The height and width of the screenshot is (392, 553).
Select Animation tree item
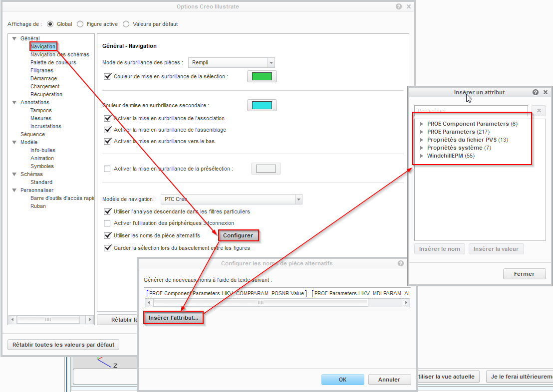(x=42, y=158)
